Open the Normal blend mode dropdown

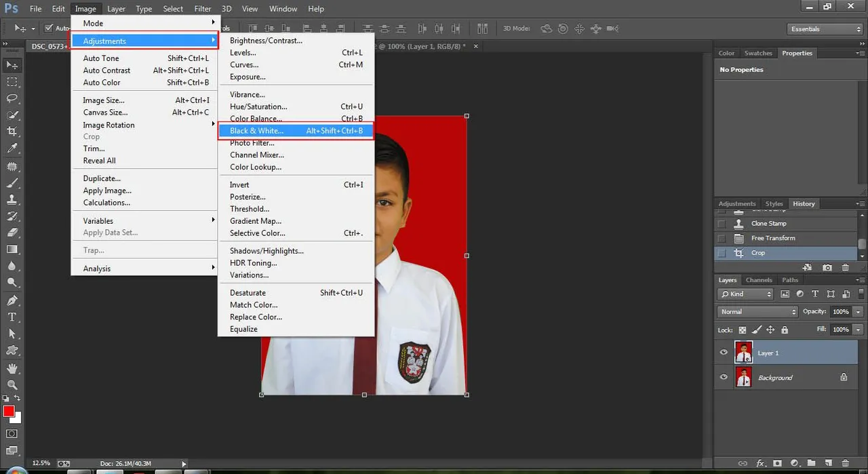point(757,312)
